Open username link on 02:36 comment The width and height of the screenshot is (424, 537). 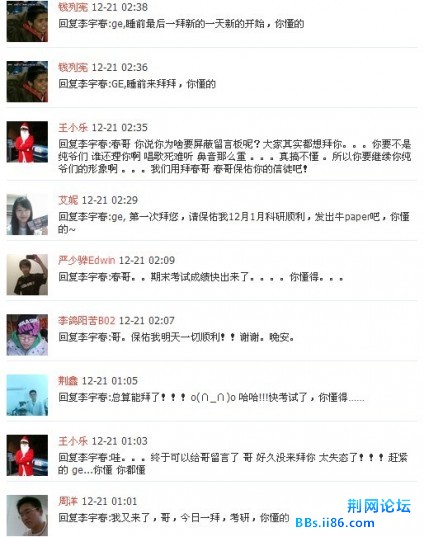(x=73, y=67)
